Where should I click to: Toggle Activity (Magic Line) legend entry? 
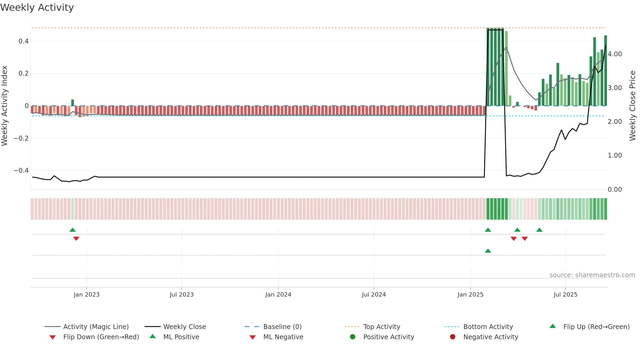(x=87, y=327)
